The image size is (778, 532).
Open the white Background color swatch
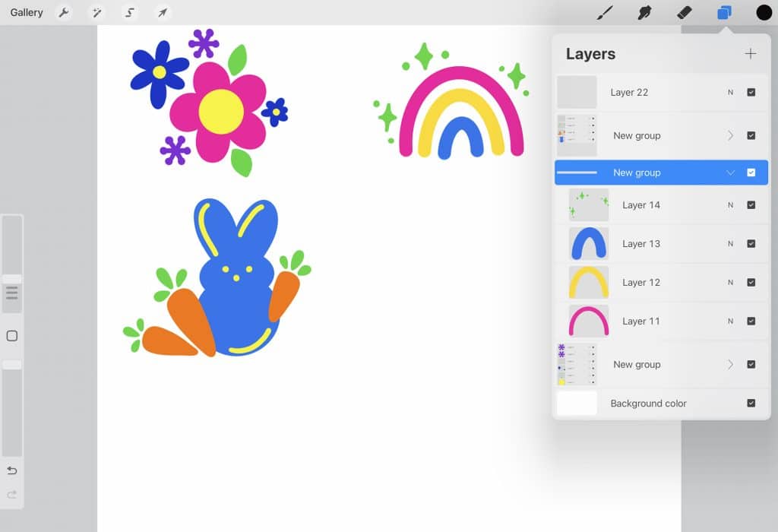click(577, 403)
